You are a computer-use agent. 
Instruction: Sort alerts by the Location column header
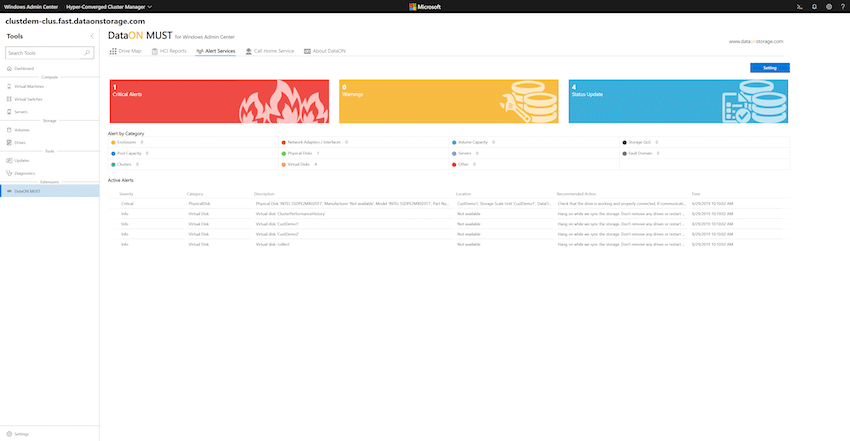[x=463, y=193]
